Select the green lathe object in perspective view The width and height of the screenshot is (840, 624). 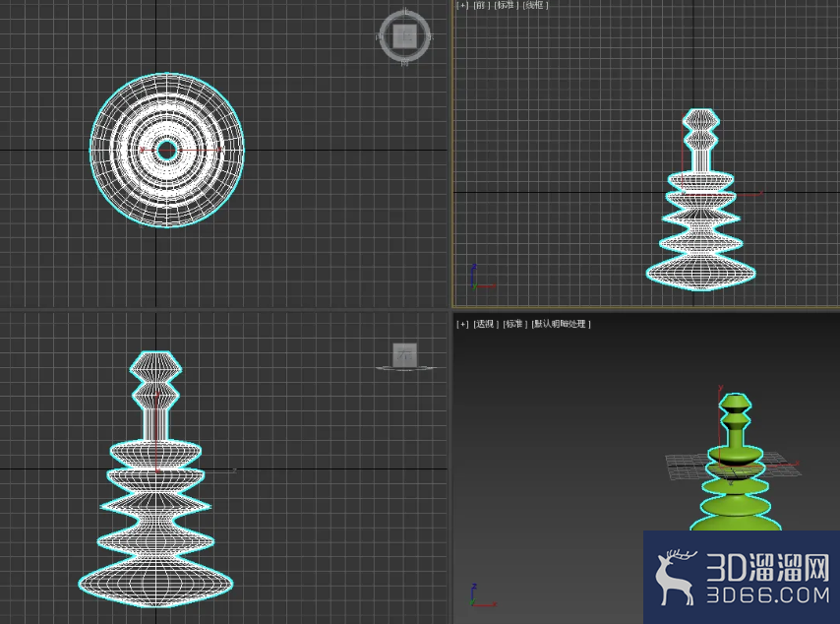click(x=736, y=463)
